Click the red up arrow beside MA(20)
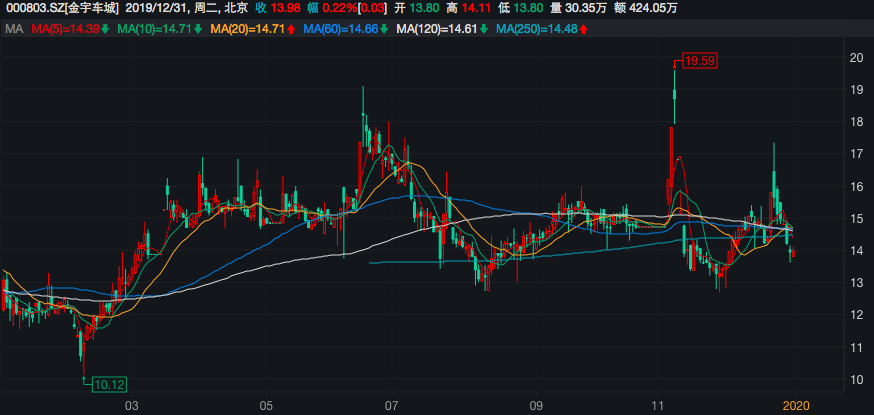The image size is (874, 415). [290, 29]
